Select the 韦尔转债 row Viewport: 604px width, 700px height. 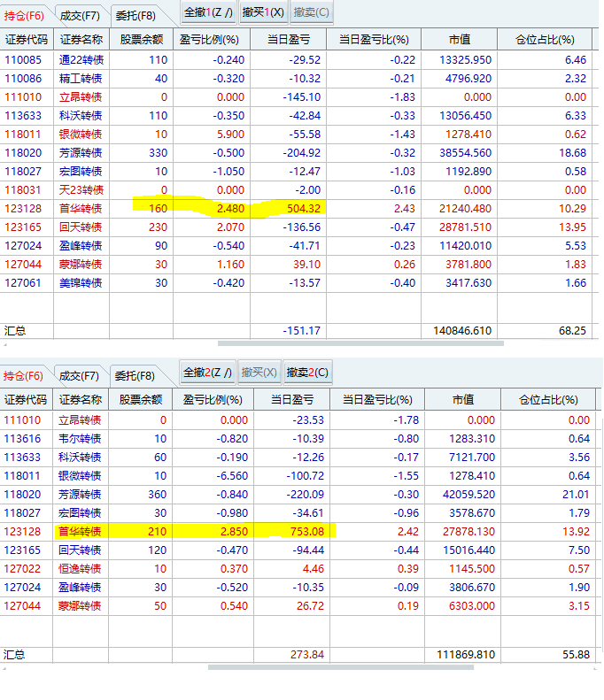coord(81,438)
